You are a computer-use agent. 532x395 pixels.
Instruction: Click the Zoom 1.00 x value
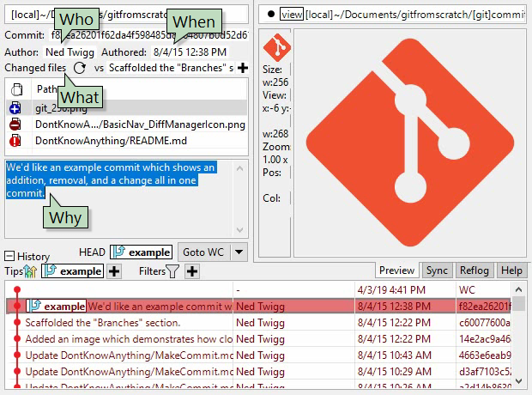[275, 160]
